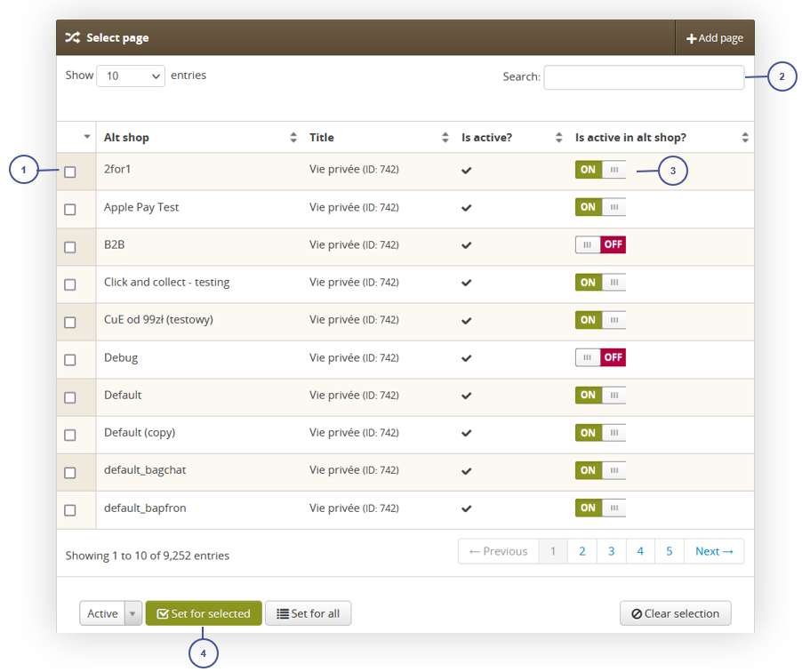802x672 pixels.
Task: Click the active checkmark in Debug row
Action: pos(467,358)
